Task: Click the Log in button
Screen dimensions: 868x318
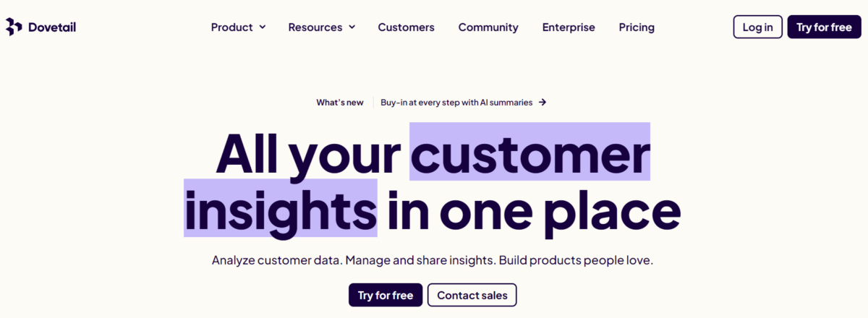Action: (757, 27)
